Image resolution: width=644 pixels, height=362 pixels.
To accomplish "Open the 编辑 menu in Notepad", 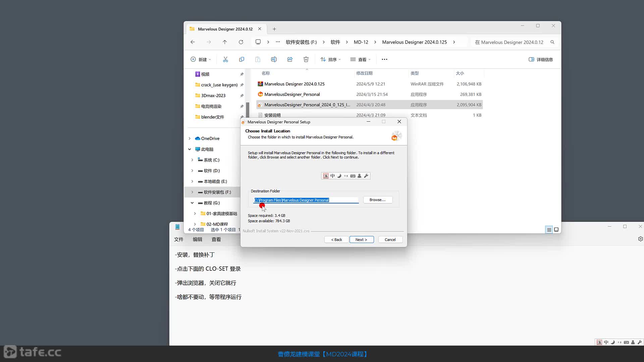I will coord(198,239).
